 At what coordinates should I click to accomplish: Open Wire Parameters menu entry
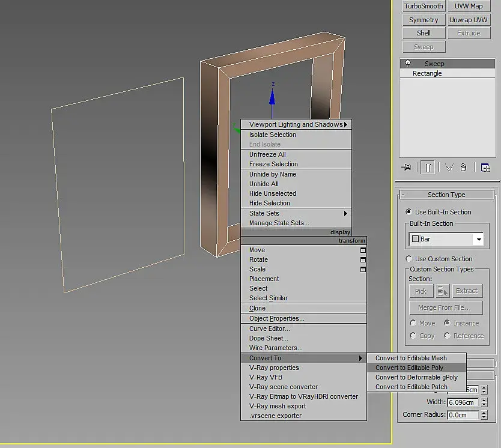303,348
